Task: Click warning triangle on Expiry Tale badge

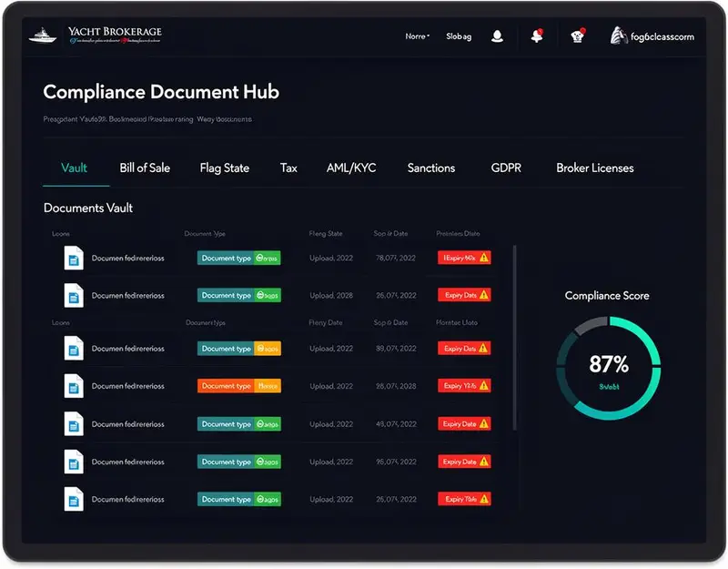Action: tap(484, 499)
